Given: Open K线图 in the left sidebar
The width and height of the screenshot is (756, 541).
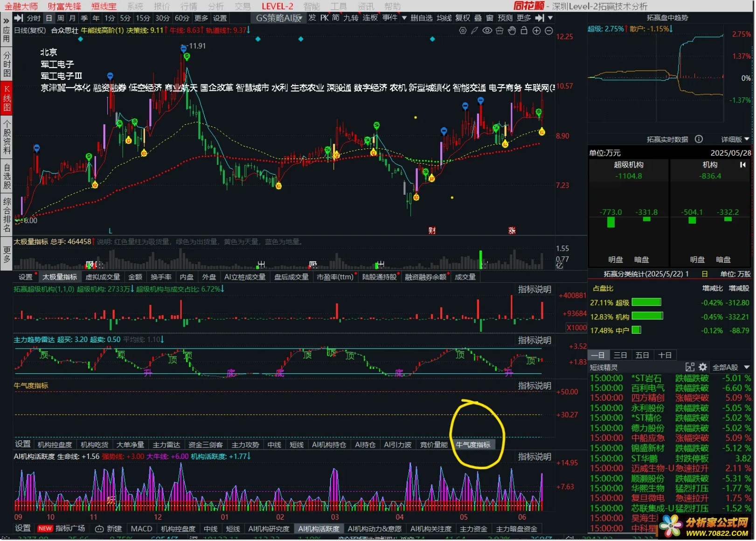Looking at the screenshot, I should click(7, 98).
